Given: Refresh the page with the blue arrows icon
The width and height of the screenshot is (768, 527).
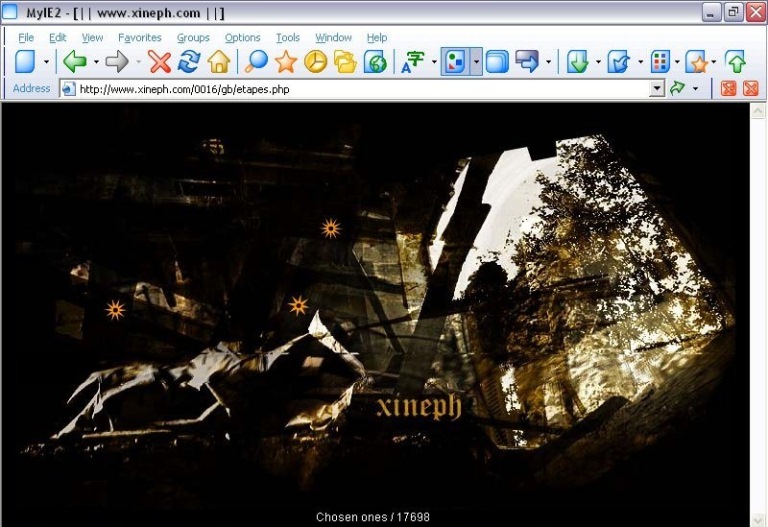Looking at the screenshot, I should (189, 62).
